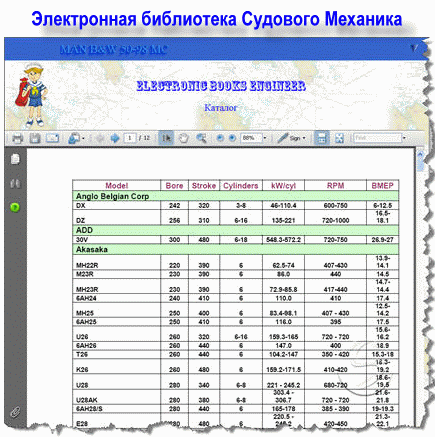Click the 720-1000 RPM value
The height and width of the screenshot is (437, 435).
tap(336, 220)
